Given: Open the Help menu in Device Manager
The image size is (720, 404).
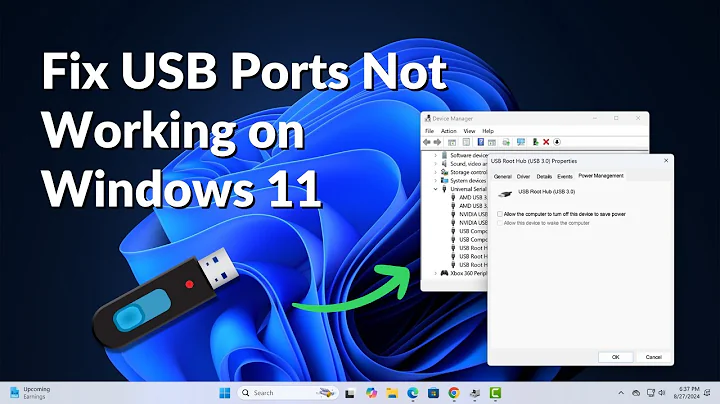Looking at the screenshot, I should (488, 131).
